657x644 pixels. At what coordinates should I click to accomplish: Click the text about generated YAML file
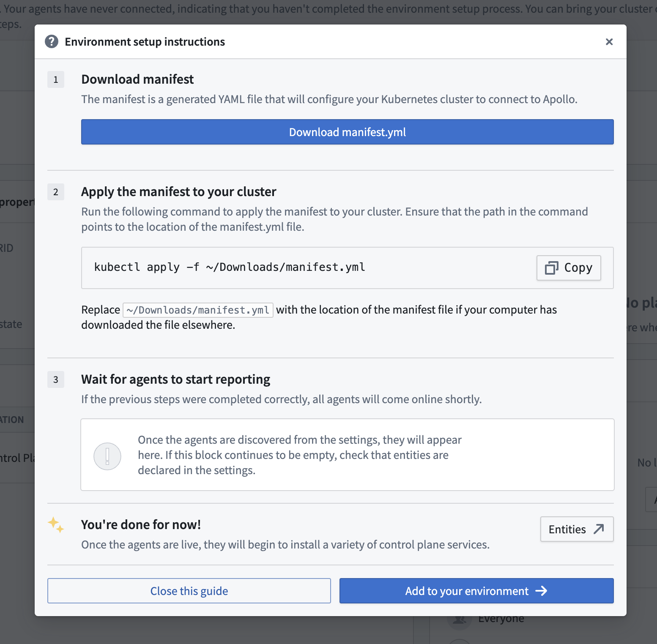click(329, 99)
